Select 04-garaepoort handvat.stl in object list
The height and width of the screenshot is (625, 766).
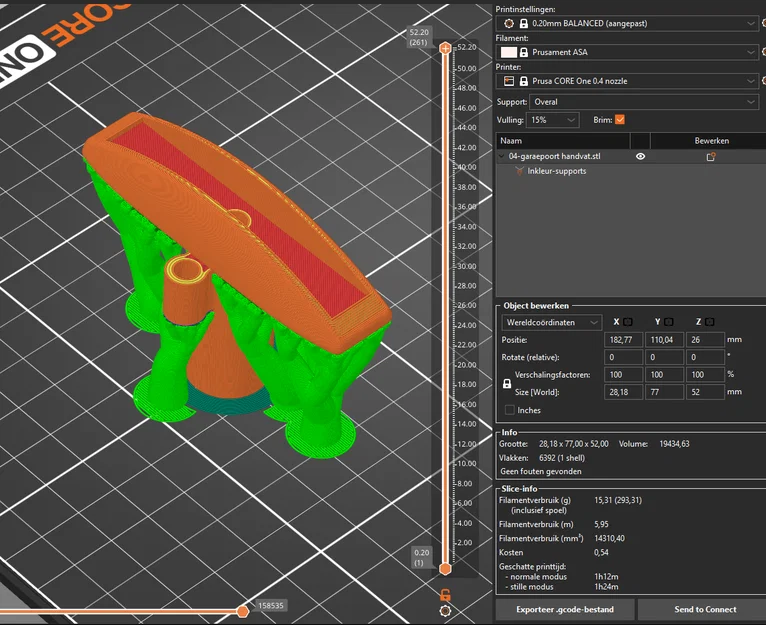[554, 156]
